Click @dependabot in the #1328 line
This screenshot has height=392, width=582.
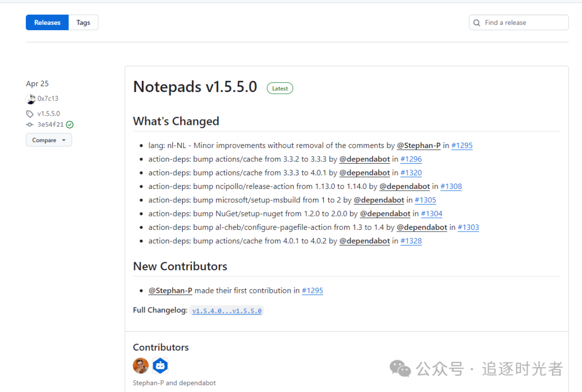click(364, 241)
